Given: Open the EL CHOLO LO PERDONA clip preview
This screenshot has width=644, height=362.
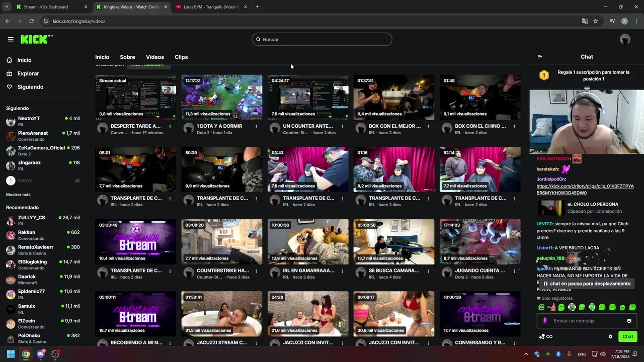Looking at the screenshot, I should [x=551, y=208].
